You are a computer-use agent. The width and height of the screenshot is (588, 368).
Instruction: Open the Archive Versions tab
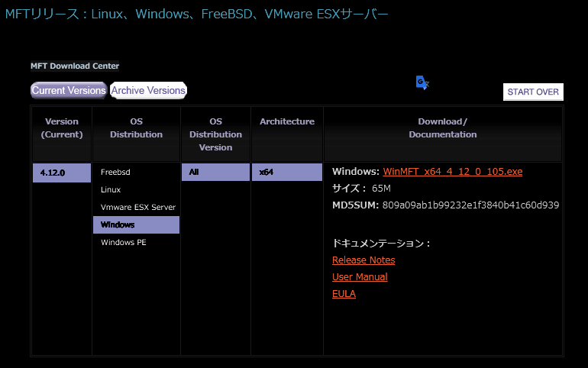point(148,90)
